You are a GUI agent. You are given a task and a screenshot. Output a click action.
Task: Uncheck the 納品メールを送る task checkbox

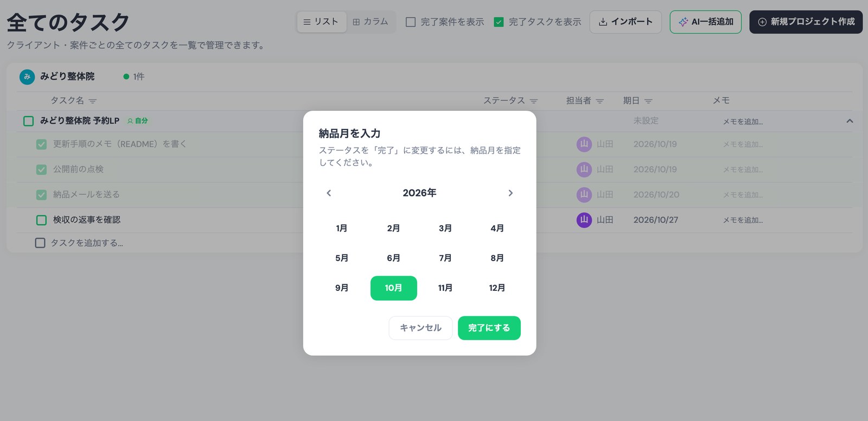41,195
